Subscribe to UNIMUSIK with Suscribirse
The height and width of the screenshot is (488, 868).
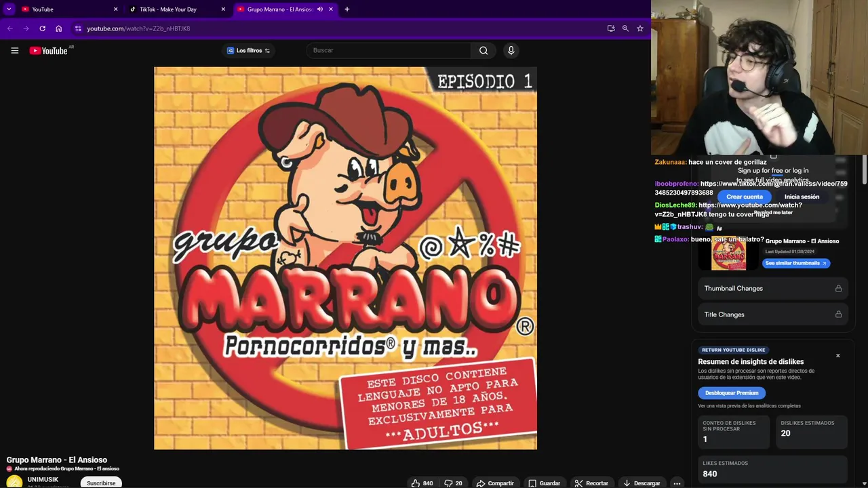101,483
